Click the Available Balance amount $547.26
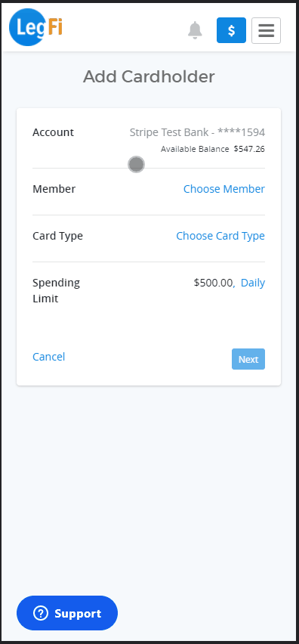The image size is (299, 644). 249,149
